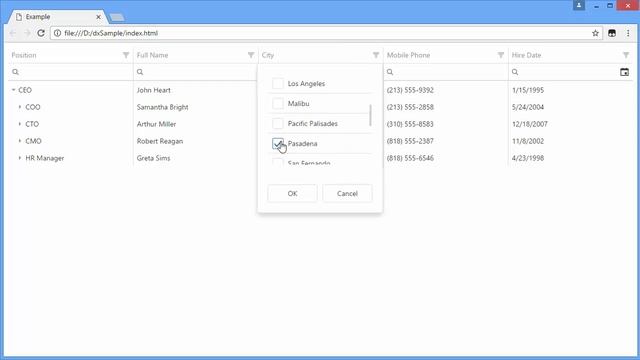This screenshot has width=640, height=360.
Task: Click hire date 11/8/2002
Action: pyautogui.click(x=528, y=141)
